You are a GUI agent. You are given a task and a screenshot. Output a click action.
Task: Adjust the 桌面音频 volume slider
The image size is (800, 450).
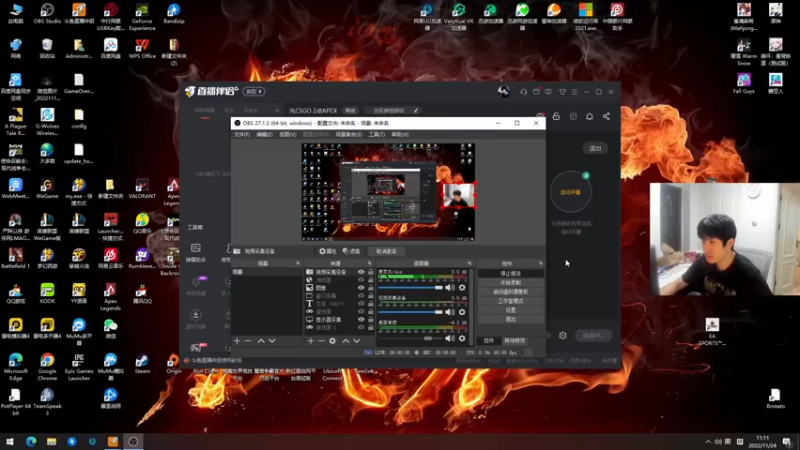411,338
